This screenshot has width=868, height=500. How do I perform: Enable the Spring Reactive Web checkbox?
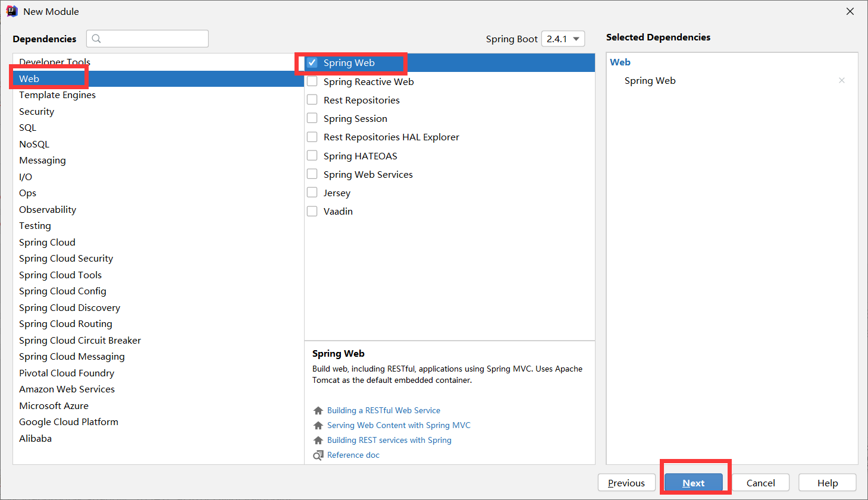(x=312, y=81)
